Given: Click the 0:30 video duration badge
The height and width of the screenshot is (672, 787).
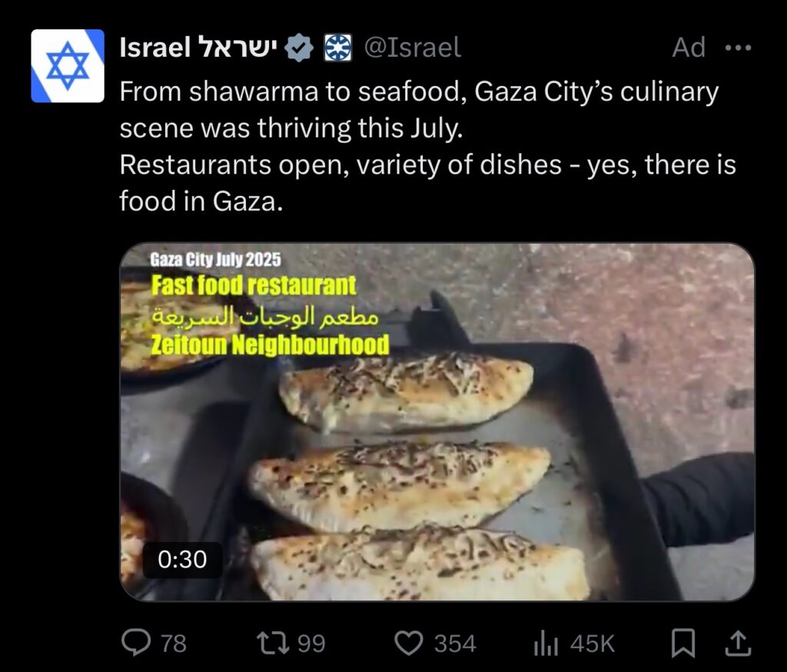Looking at the screenshot, I should point(182,560).
